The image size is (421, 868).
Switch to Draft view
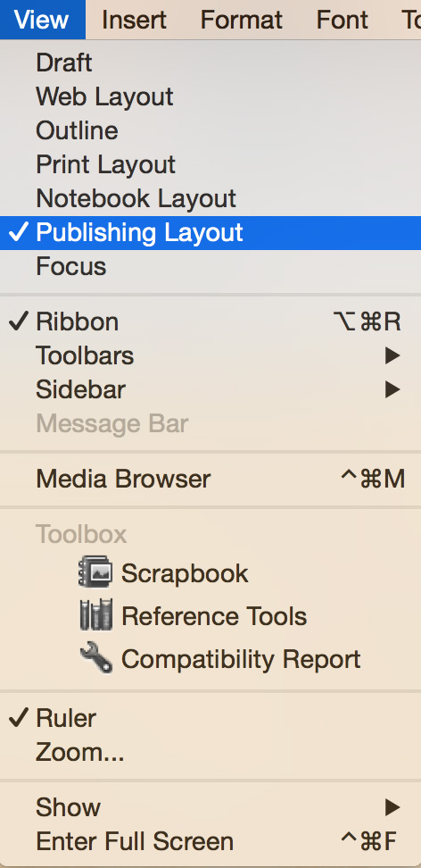[210, 63]
